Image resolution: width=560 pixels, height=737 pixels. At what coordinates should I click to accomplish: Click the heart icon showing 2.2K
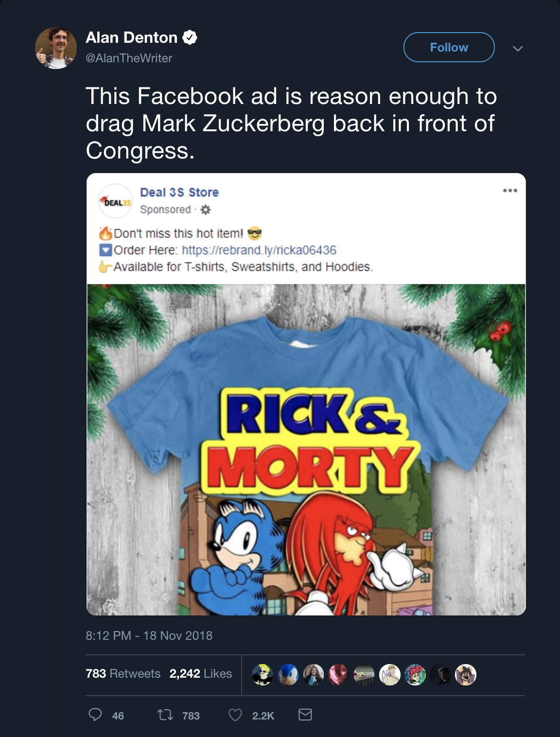coord(237,715)
